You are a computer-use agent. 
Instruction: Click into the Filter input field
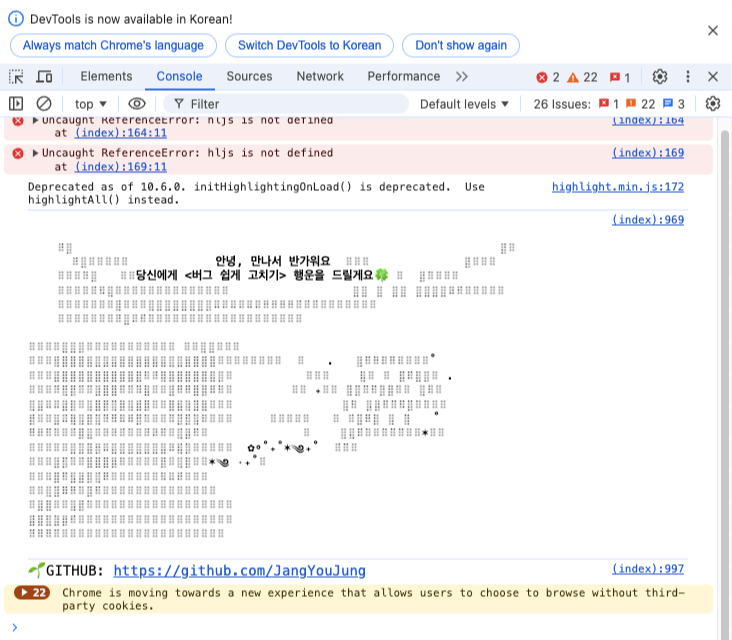pyautogui.click(x=286, y=104)
